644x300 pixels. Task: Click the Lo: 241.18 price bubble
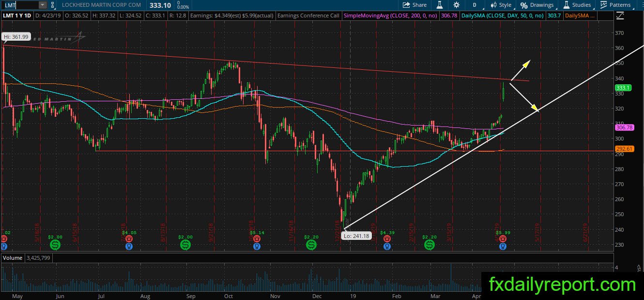(356, 236)
